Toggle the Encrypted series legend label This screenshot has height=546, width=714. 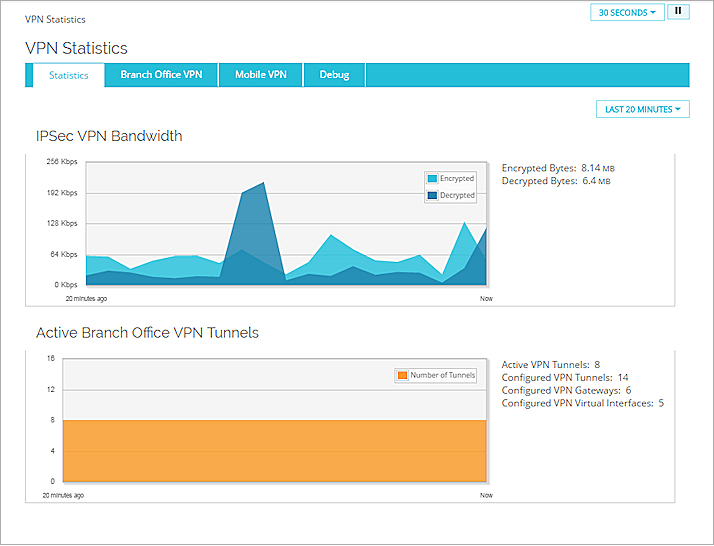(457, 179)
